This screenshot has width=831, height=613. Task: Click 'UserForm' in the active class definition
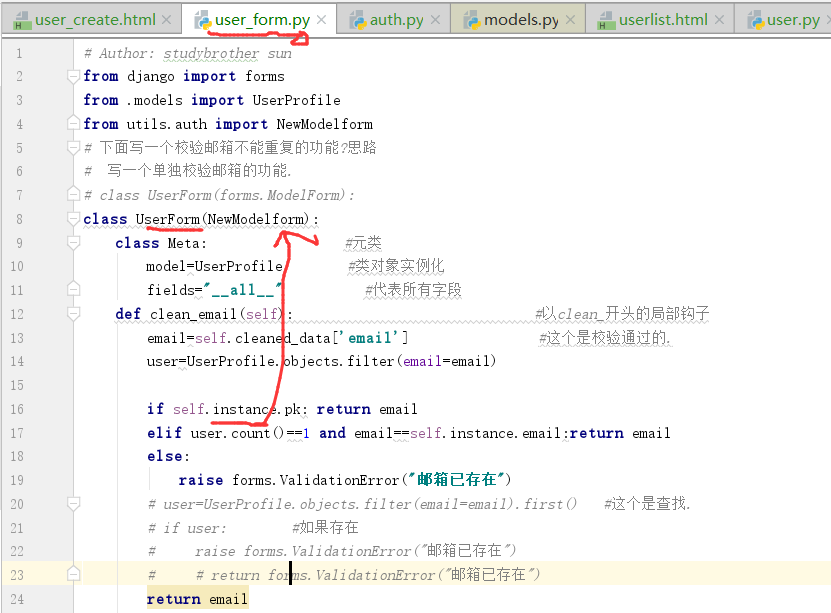167,219
